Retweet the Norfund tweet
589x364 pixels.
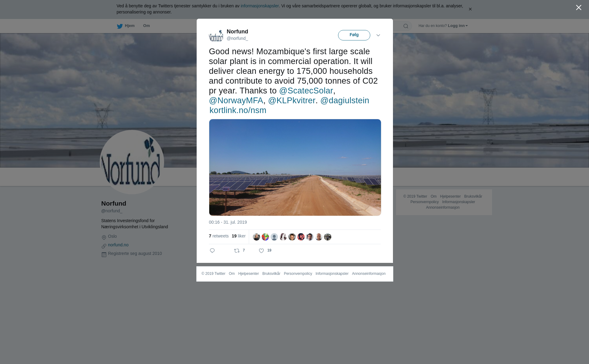point(237,251)
